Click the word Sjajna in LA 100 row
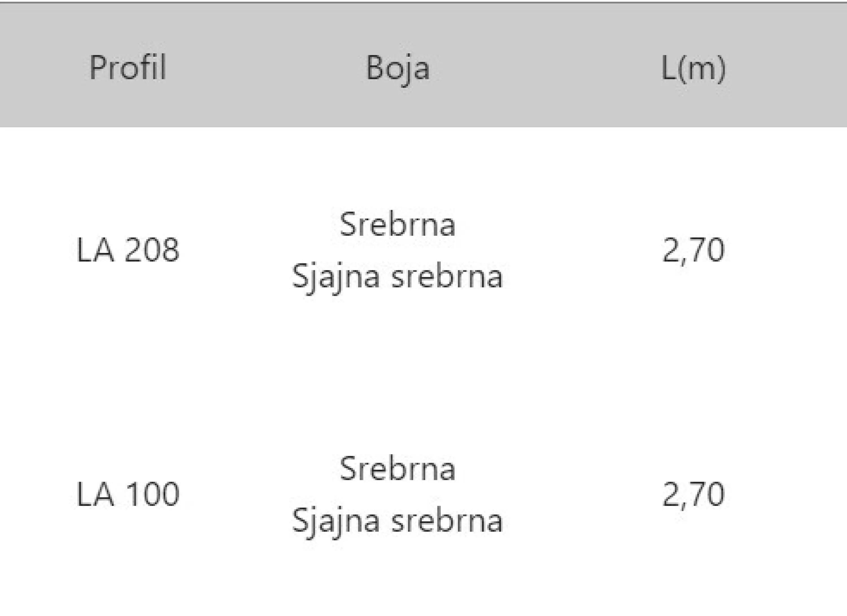The width and height of the screenshot is (847, 616). click(x=335, y=521)
